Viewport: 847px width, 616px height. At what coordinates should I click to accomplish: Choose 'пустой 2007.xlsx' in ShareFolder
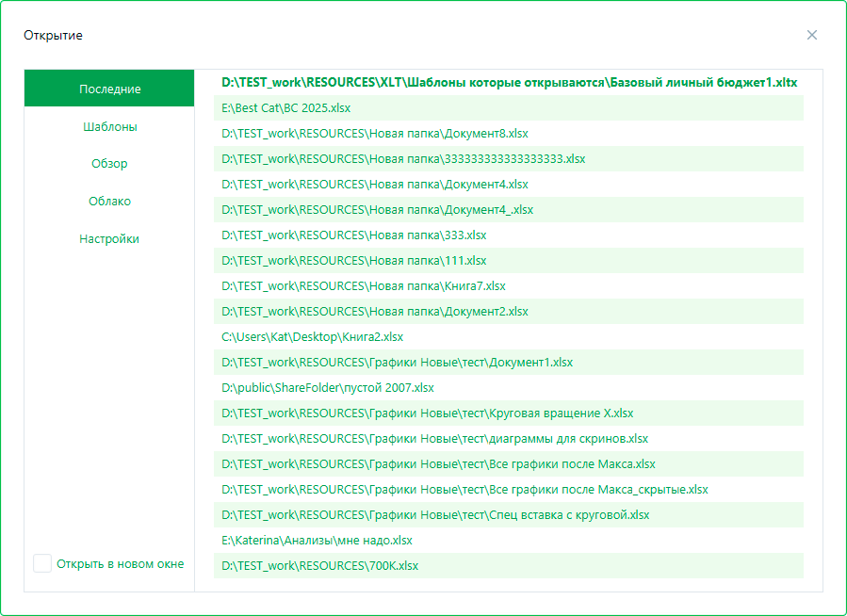[328, 388]
